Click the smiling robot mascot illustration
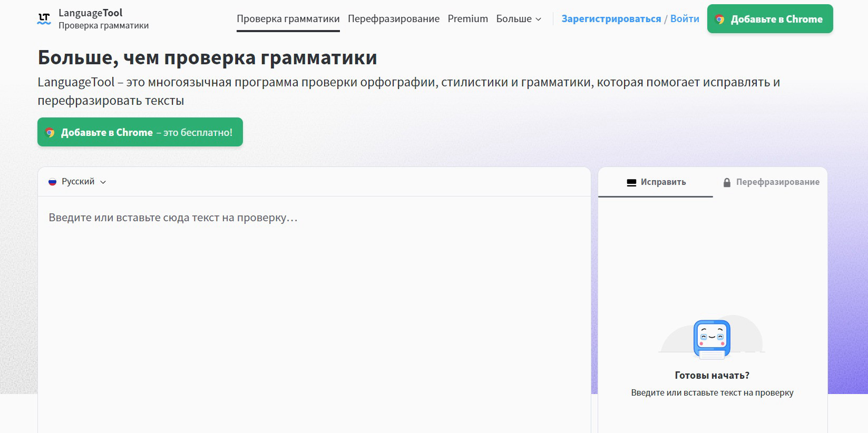The image size is (868, 433). 712,339
